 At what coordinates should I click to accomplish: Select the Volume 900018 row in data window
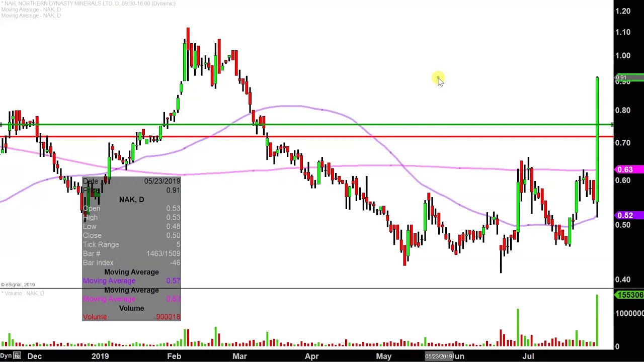[x=131, y=317]
